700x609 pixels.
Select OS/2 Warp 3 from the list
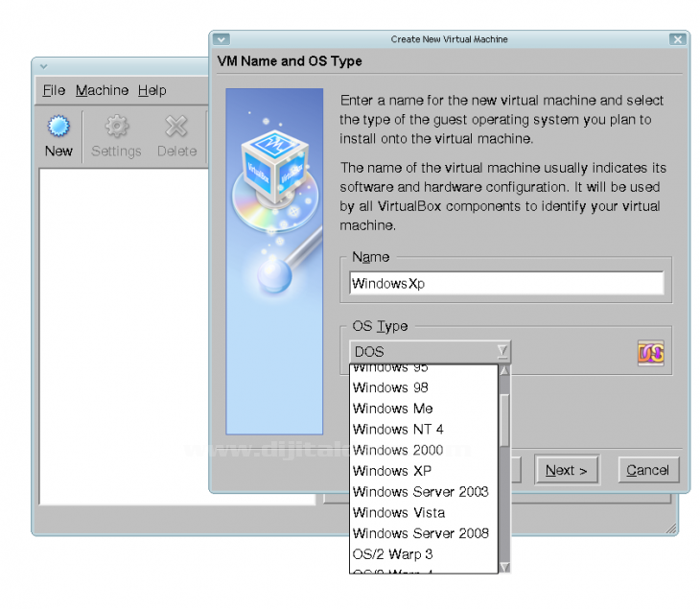pyautogui.click(x=424, y=554)
